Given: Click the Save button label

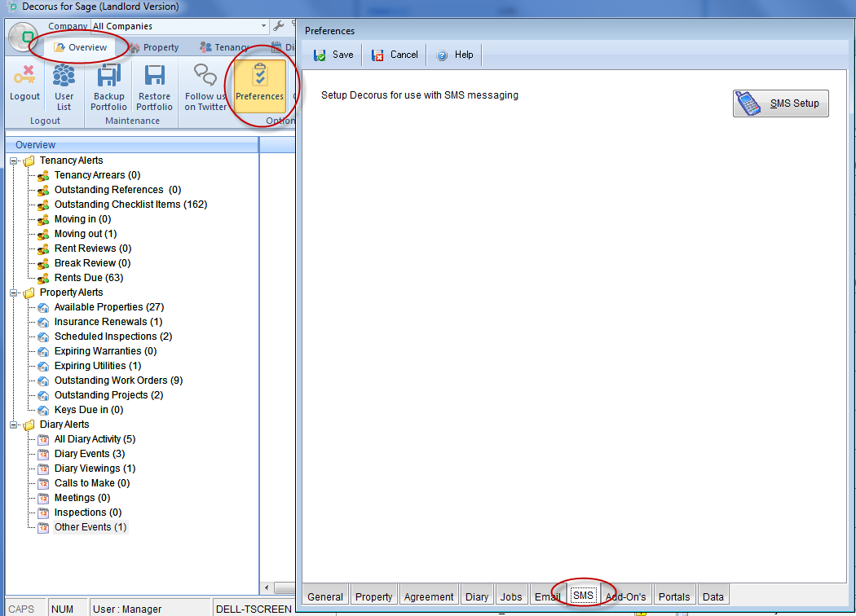Looking at the screenshot, I should [x=343, y=55].
